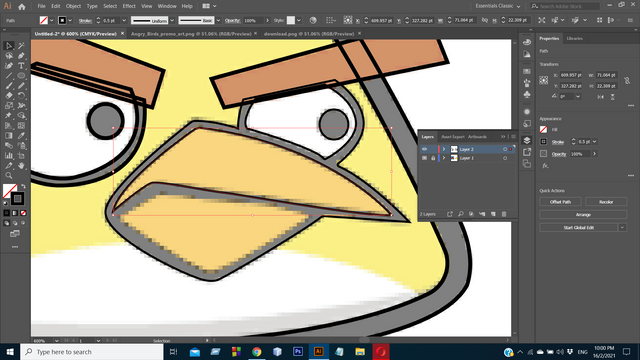
Task: Click the fx effects icon in Appearance
Action: [x=545, y=166]
